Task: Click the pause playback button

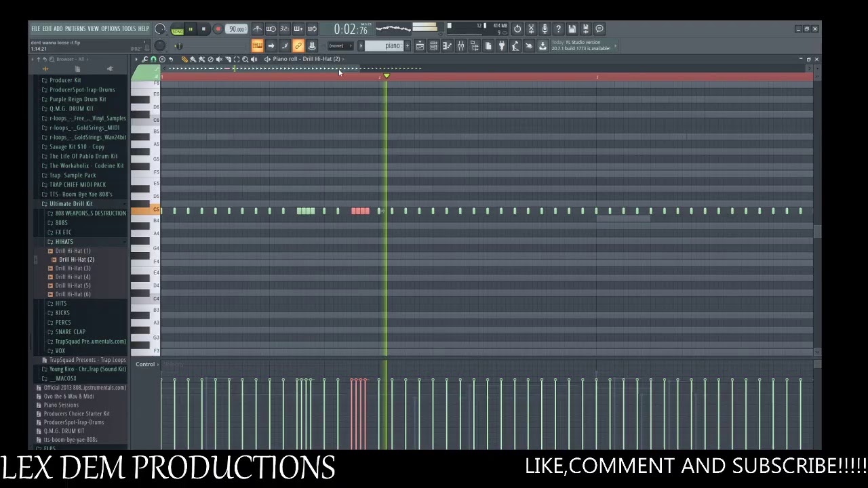Action: [191, 29]
